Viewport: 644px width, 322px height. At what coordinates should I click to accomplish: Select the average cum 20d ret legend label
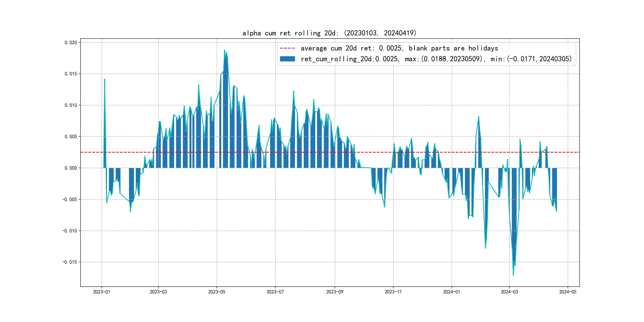pyautogui.click(x=399, y=48)
